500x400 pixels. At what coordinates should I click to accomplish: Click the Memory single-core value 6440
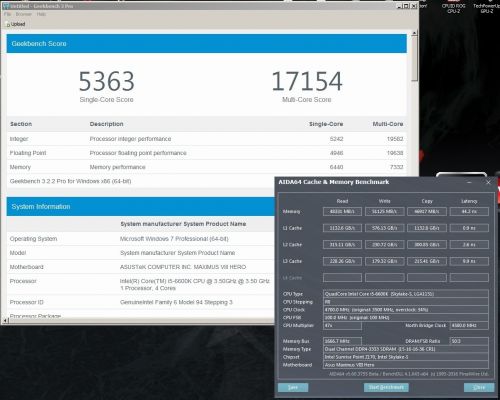[x=336, y=167]
